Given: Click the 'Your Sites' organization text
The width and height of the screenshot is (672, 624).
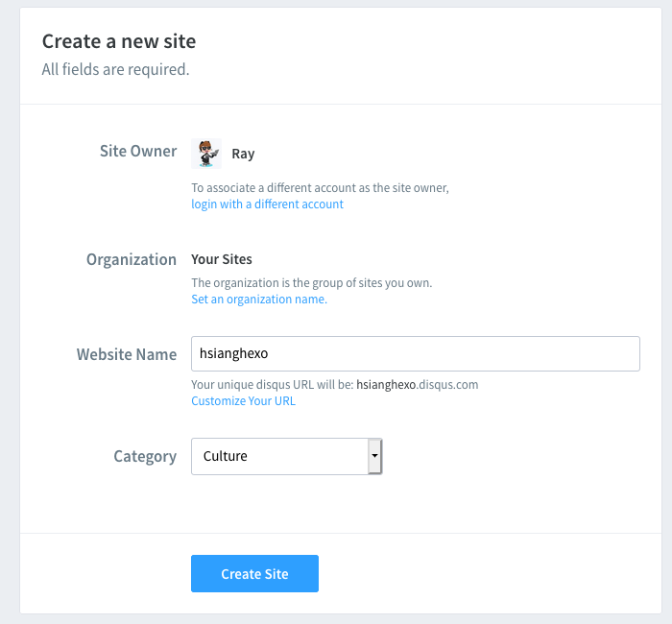Looking at the screenshot, I should pos(222,259).
